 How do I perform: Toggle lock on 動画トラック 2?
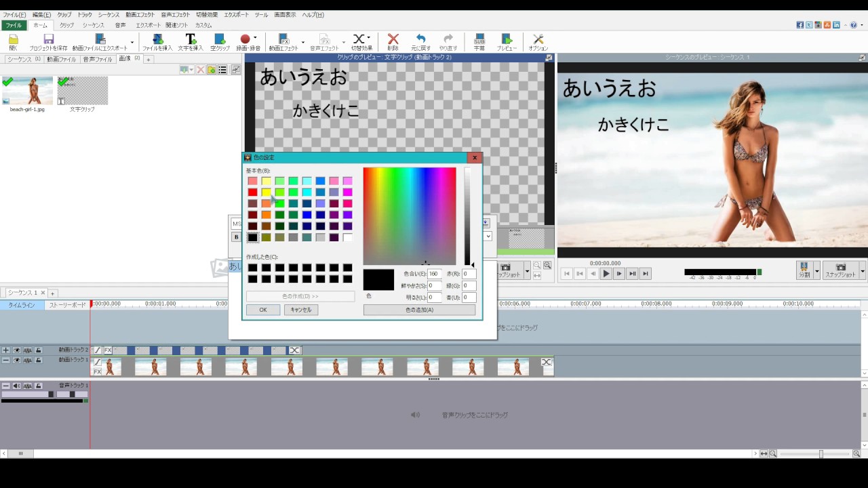[39, 350]
